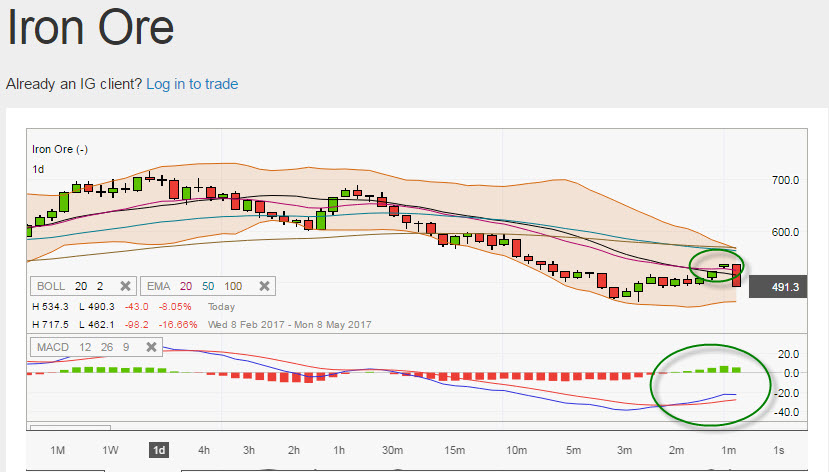Click the MACD fast period 12

(x=85, y=347)
